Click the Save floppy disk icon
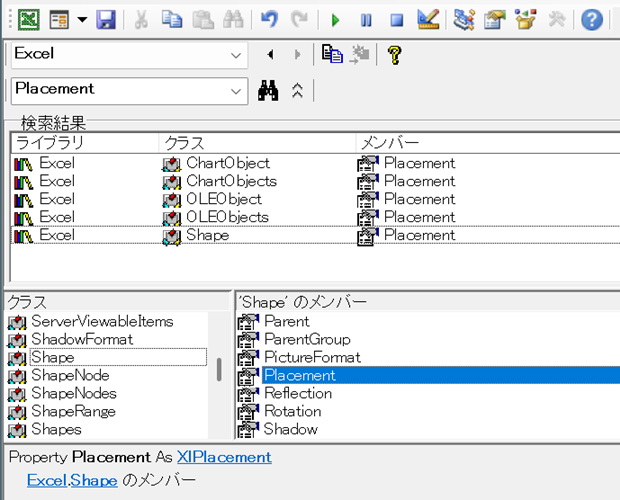The image size is (620, 500). point(106,19)
